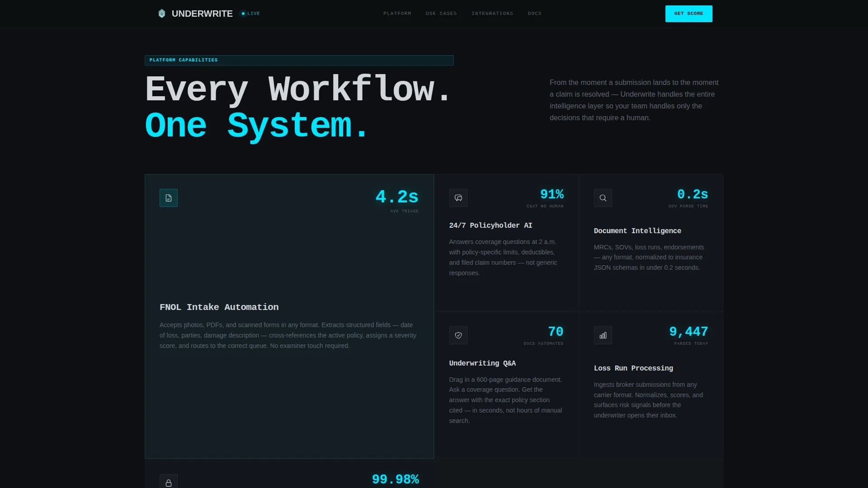The image size is (868, 488).
Task: Click the PARSED TODAY label
Action: 691,343
